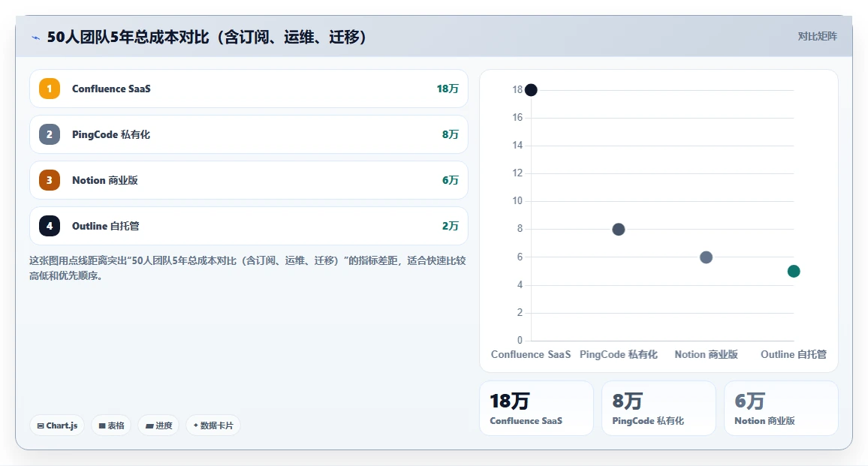Click the 10 y-axis tick label
This screenshot has height=466, width=868.
pyautogui.click(x=517, y=201)
